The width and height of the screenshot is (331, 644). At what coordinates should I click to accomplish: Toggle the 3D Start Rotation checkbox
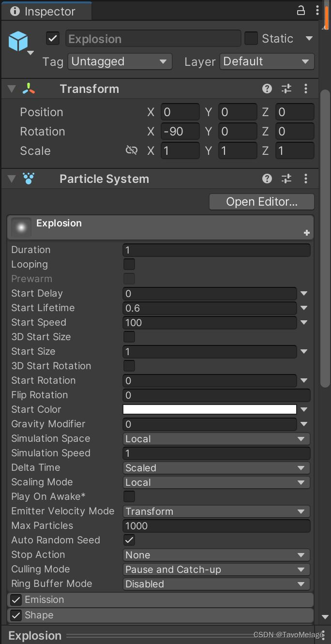pyautogui.click(x=129, y=366)
